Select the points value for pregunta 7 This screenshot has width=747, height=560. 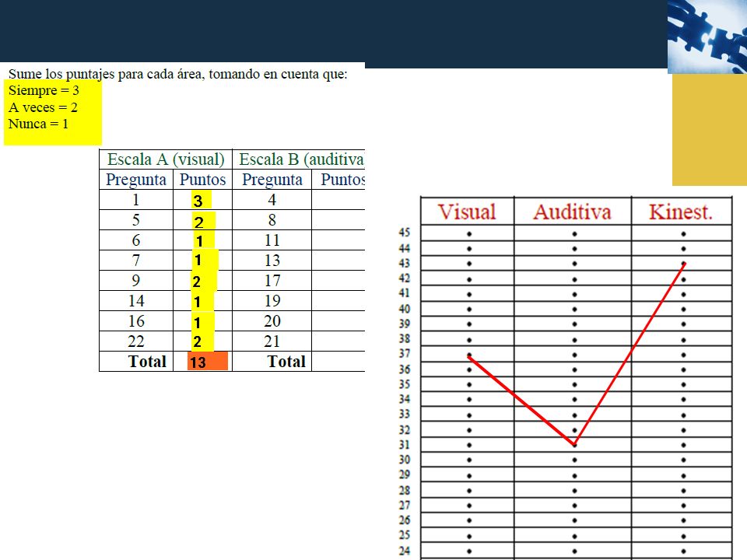coord(198,261)
